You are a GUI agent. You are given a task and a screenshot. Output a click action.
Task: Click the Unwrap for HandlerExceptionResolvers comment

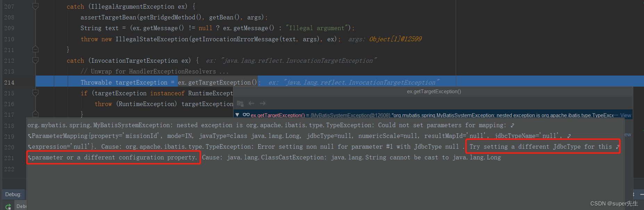(x=155, y=71)
